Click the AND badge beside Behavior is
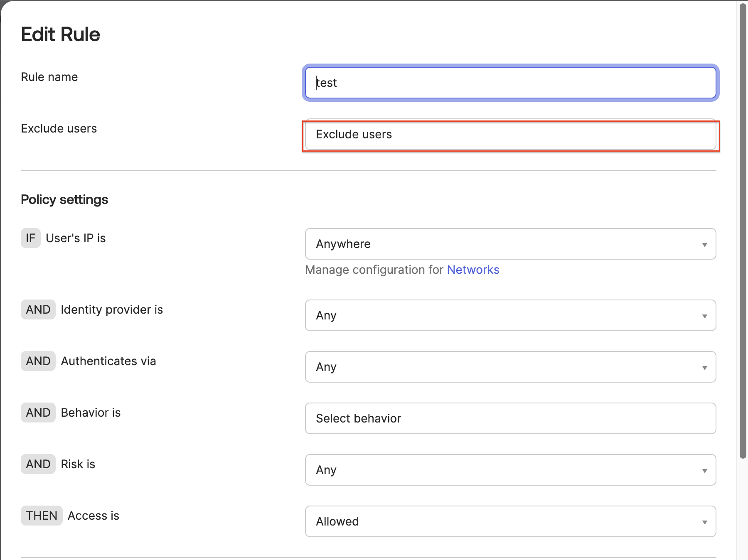748x560 pixels. [x=38, y=413]
